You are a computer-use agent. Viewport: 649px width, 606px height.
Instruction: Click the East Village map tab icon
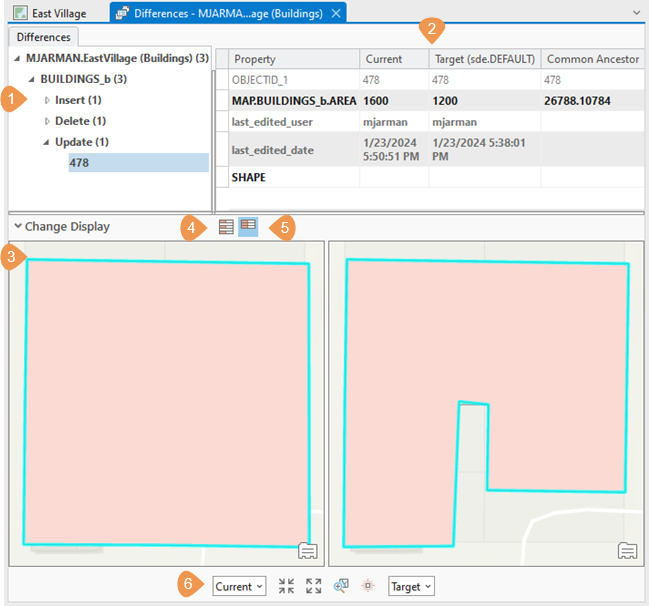pyautogui.click(x=19, y=13)
